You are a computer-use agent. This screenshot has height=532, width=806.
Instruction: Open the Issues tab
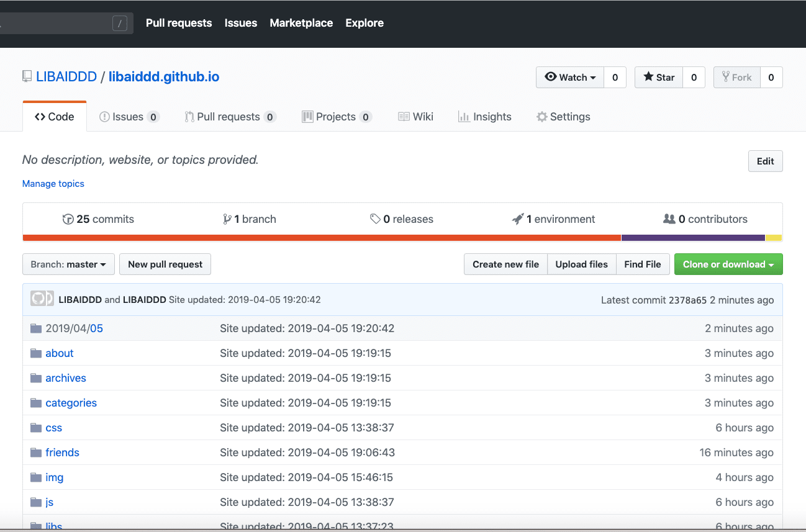[x=129, y=117]
